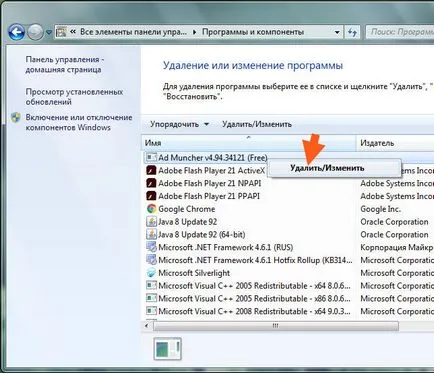Viewport: 434px width, 373px height.
Task: Click the Ad Muncher program icon
Action: click(151, 157)
